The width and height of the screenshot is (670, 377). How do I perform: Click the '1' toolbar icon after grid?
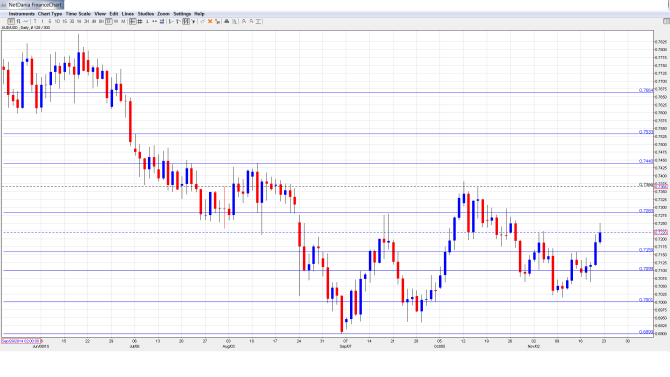point(147,21)
